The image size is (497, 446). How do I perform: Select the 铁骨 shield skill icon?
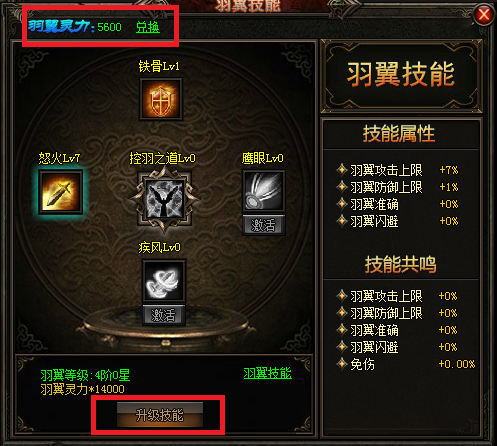pos(161,99)
